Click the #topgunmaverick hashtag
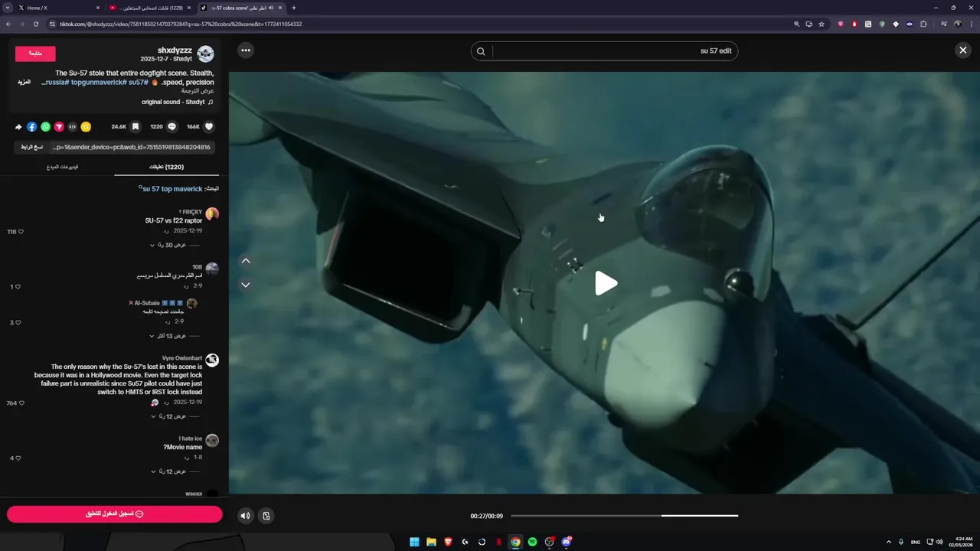 coord(97,82)
